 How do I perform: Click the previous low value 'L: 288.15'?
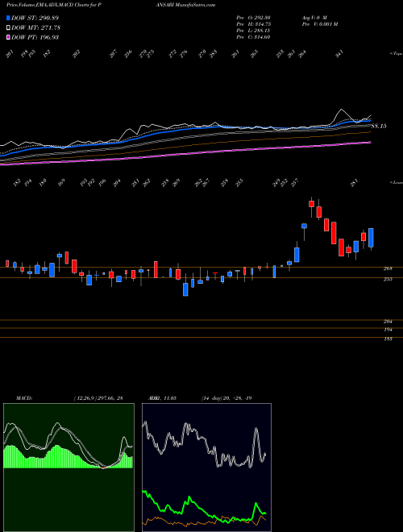tap(258, 31)
